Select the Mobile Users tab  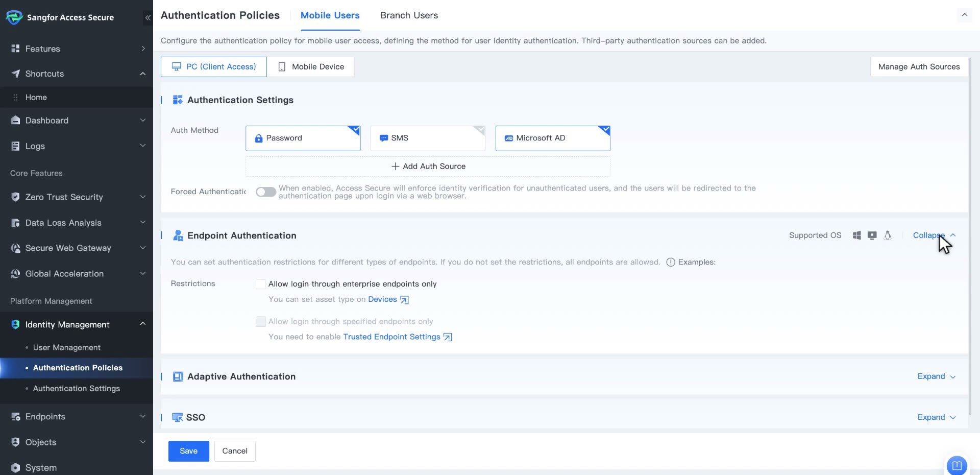coord(330,15)
